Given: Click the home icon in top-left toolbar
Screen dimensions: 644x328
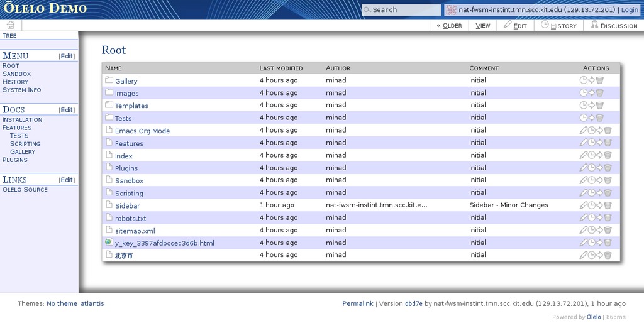Looking at the screenshot, I should pos(10,25).
